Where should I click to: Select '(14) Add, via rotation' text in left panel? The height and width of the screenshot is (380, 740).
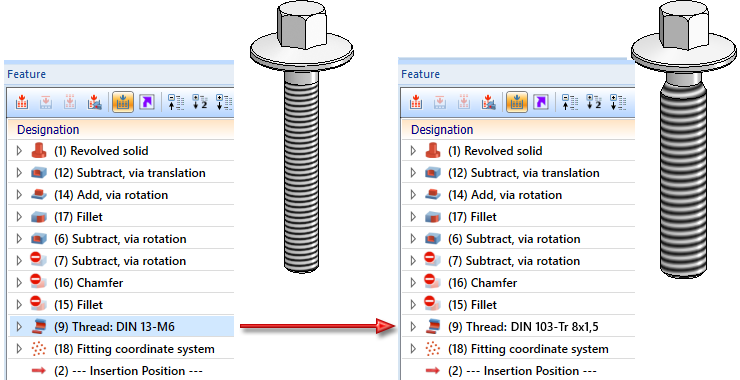(x=111, y=195)
